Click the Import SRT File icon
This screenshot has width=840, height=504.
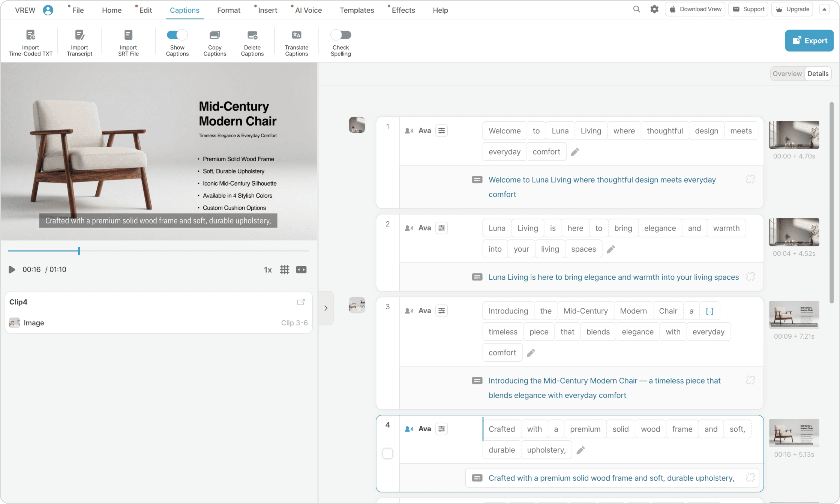pos(128,35)
